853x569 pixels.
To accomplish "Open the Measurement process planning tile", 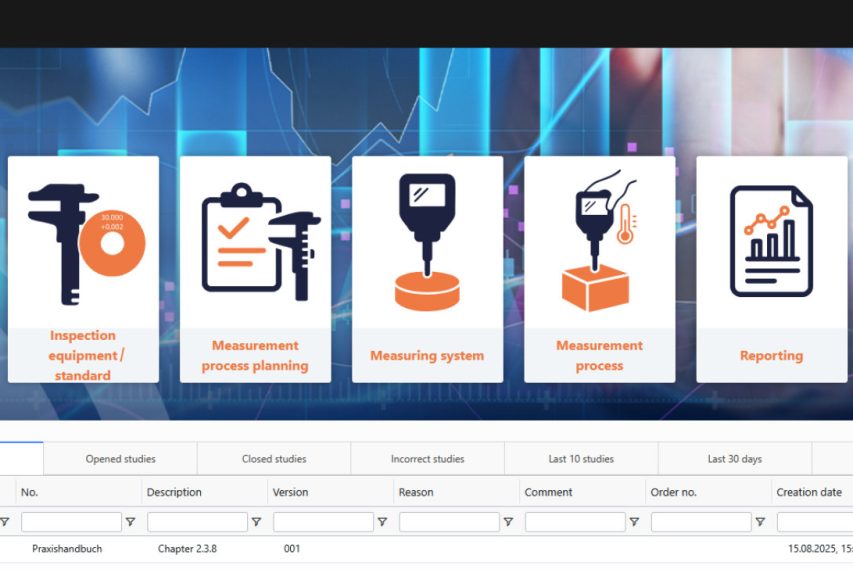I will (255, 268).
